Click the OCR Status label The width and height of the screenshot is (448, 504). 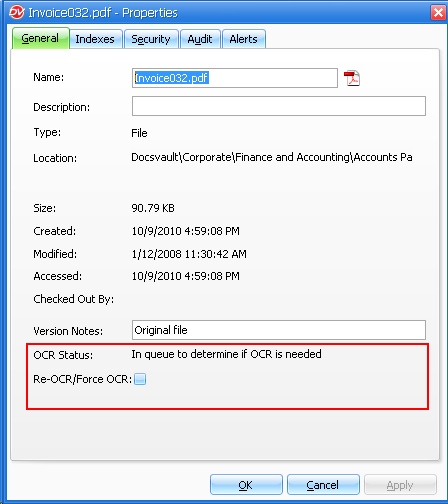tap(63, 355)
